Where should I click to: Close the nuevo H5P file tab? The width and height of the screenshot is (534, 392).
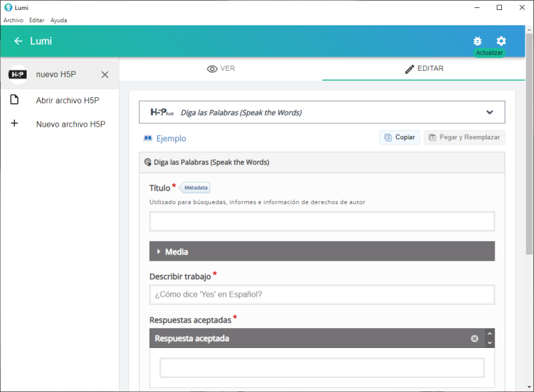tap(105, 75)
